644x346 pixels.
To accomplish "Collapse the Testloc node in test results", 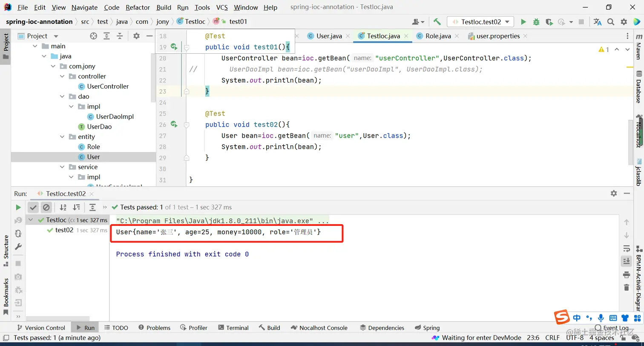I will coord(32,220).
